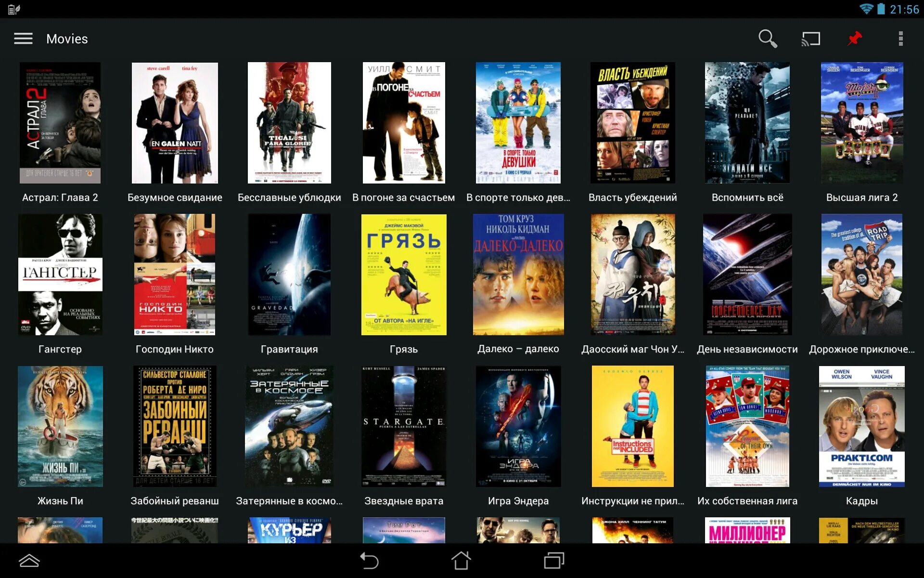Select the title text Гангстер
Viewport: 924px width, 578px height.
pyautogui.click(x=60, y=349)
